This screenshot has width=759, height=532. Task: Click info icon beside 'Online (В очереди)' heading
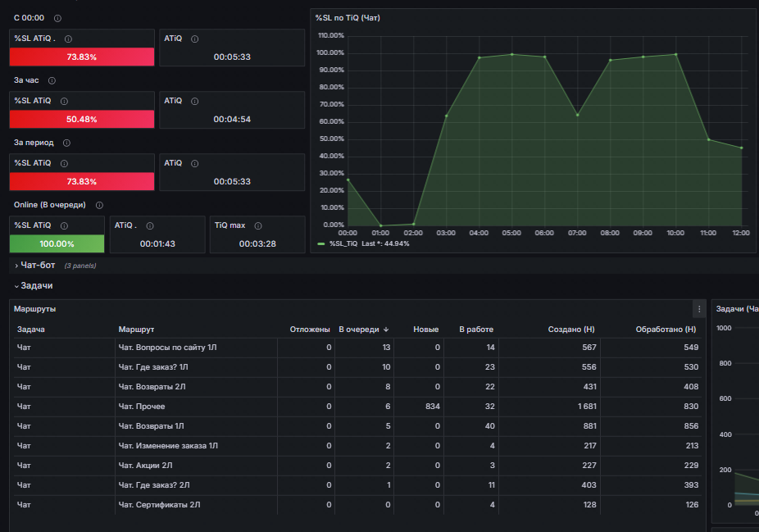tap(99, 205)
